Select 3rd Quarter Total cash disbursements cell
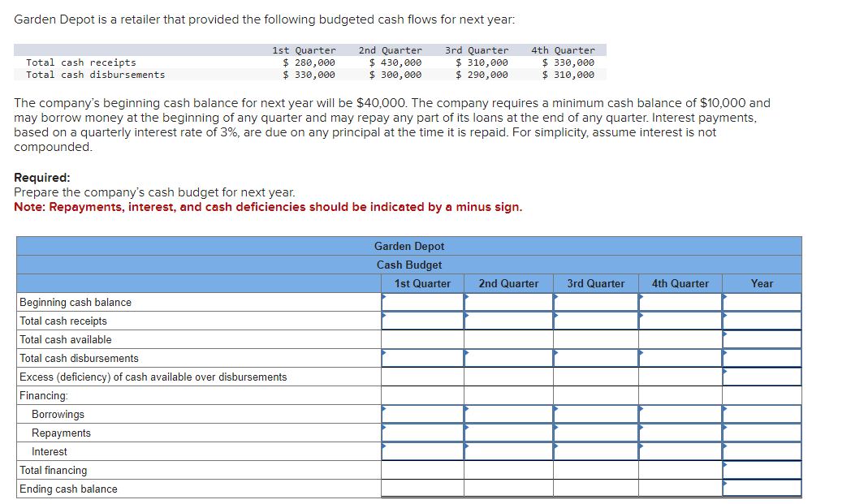The width and height of the screenshot is (851, 504). (x=596, y=358)
